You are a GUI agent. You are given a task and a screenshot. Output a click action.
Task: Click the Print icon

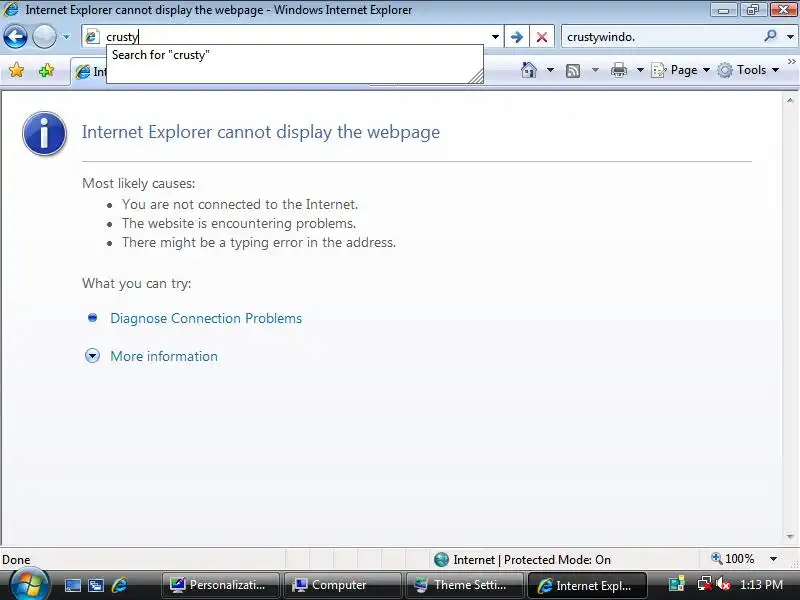coord(618,70)
